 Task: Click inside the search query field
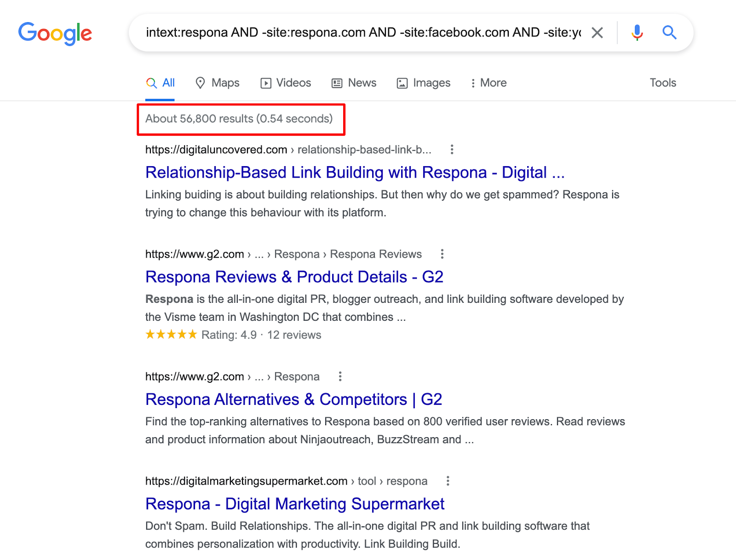pyautogui.click(x=363, y=32)
